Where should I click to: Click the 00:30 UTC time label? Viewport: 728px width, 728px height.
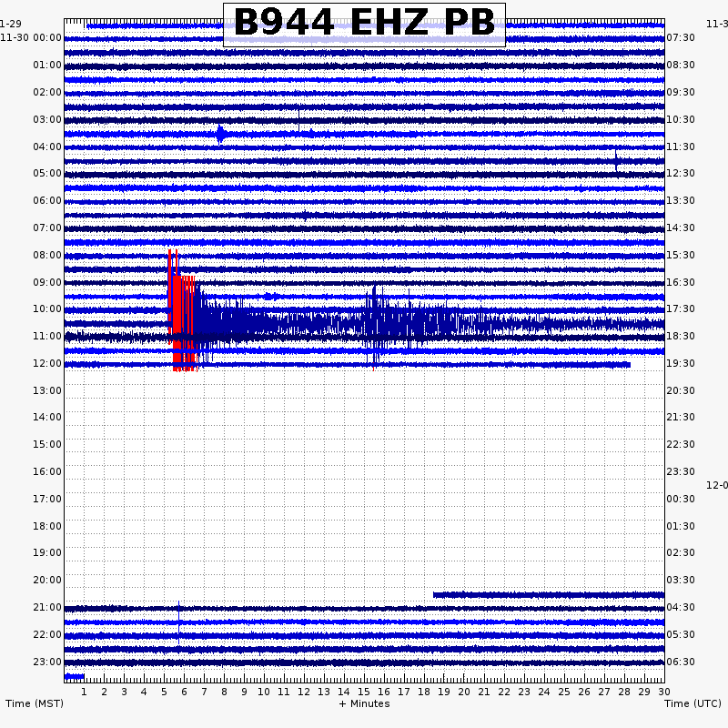tap(681, 499)
